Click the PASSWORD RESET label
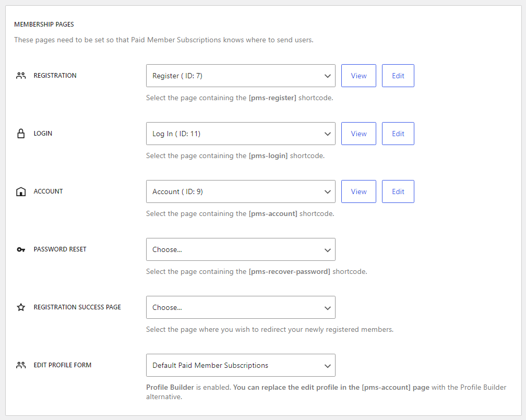526x420 pixels. tap(60, 249)
